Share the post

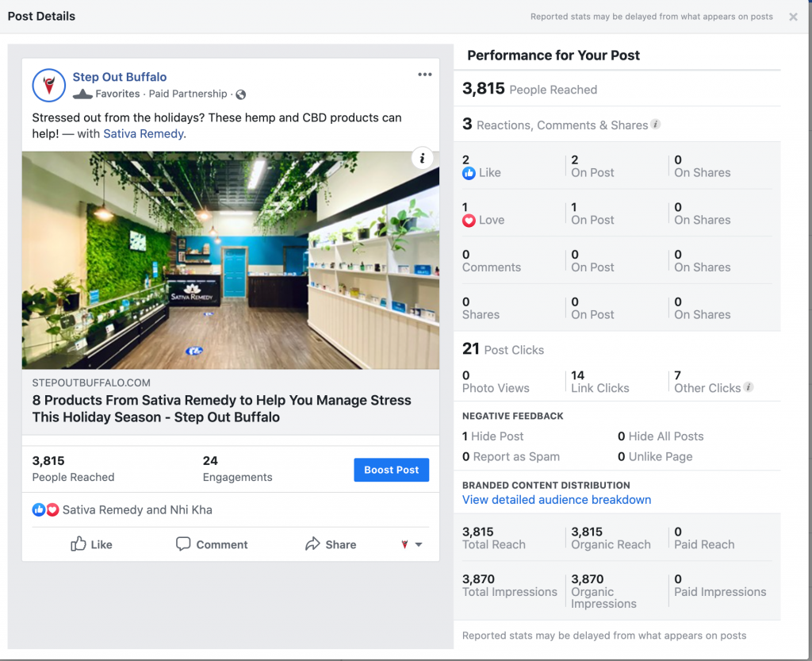point(331,544)
